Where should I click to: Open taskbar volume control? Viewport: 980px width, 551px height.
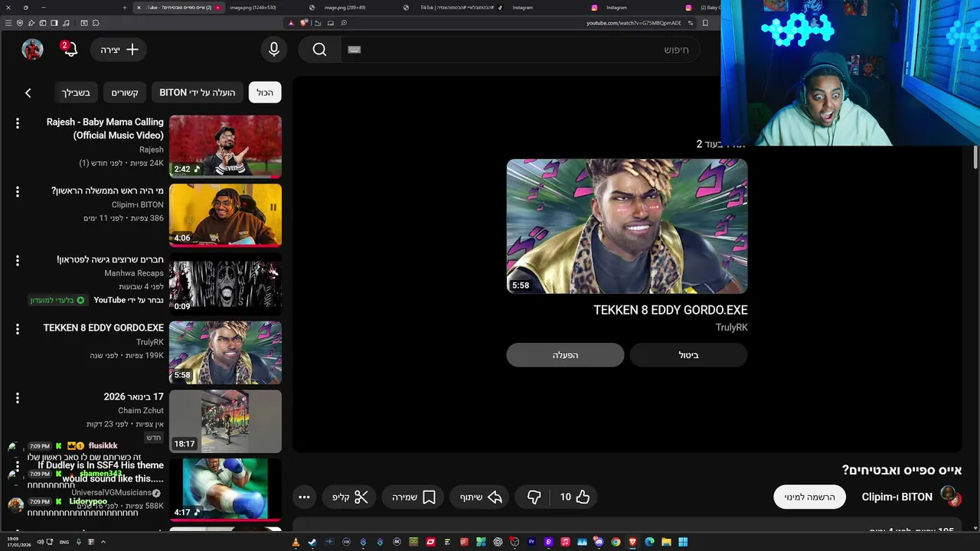[41, 542]
